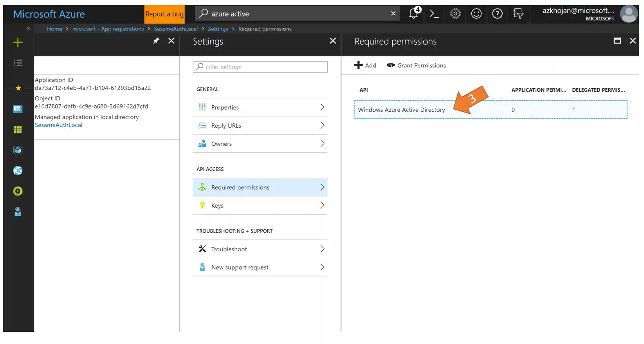The width and height of the screenshot is (644, 344).
Task: Go to microsoft - App registrations breadcrumb
Action: 108,29
